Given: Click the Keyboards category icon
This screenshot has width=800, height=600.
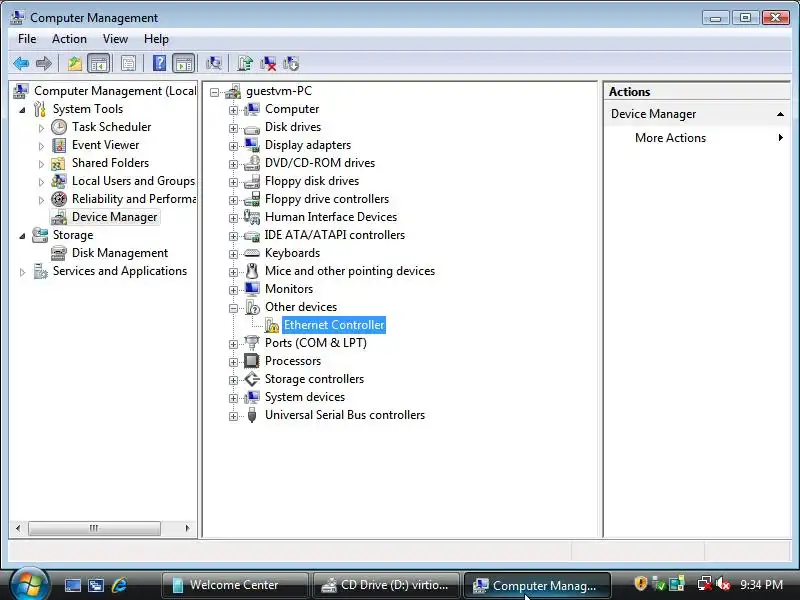Looking at the screenshot, I should click(x=252, y=253).
